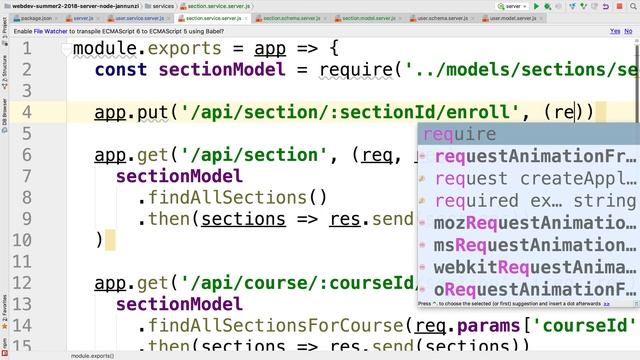640x360 pixels.
Task: Choose the requestAnimationFr… suggestion
Action: 529,156
